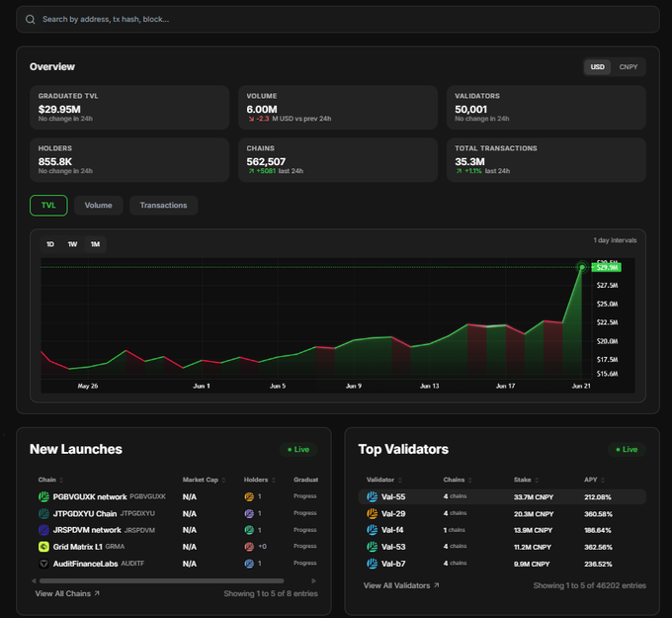
Task: Click the Validators 50,001 card
Action: point(546,108)
